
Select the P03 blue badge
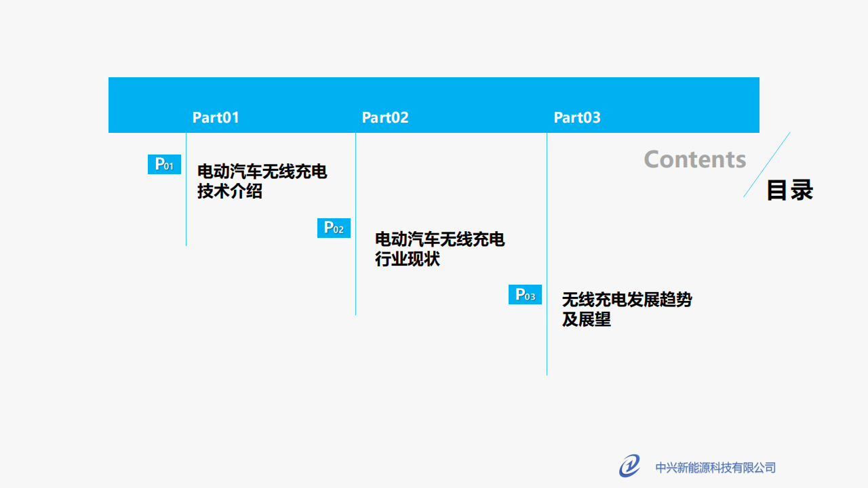click(525, 294)
